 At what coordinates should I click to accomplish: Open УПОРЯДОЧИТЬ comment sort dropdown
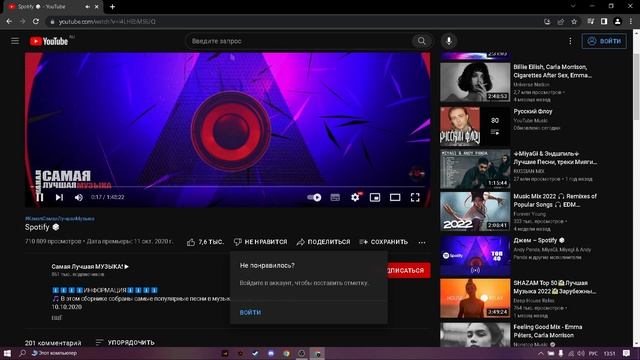click(x=125, y=342)
